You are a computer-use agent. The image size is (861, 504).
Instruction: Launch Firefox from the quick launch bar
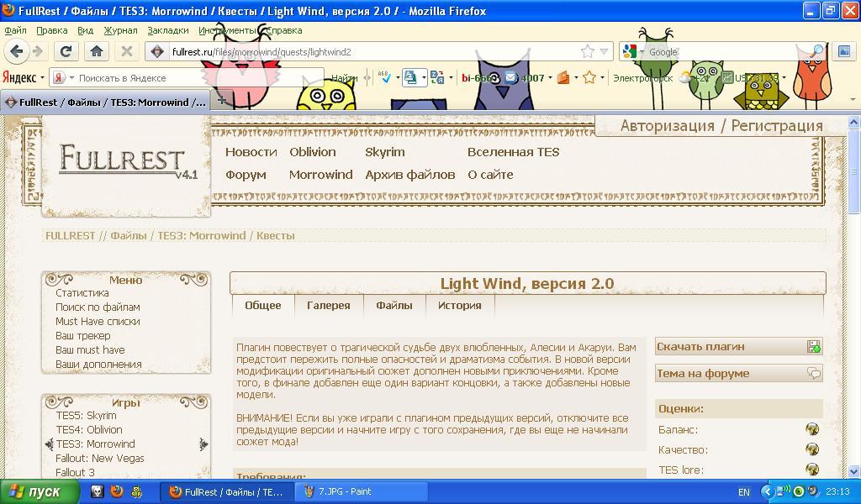pyautogui.click(x=116, y=491)
